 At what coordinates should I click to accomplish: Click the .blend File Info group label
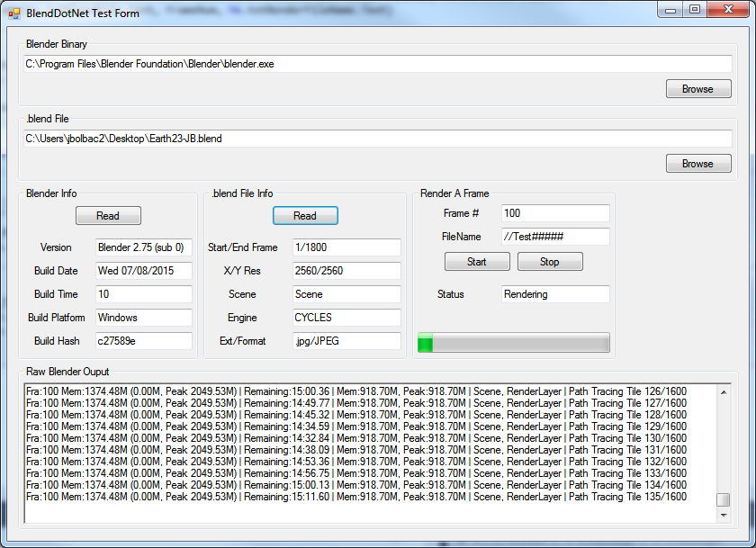(242, 193)
